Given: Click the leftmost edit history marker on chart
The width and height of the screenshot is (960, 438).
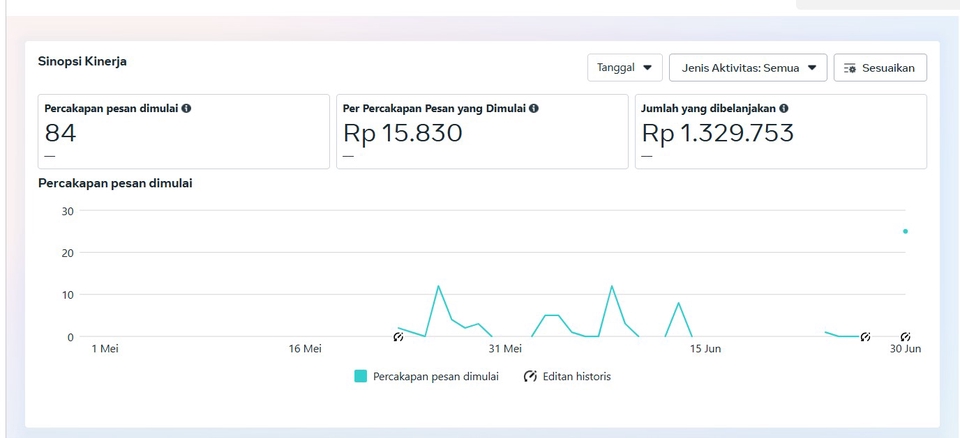Looking at the screenshot, I should [x=398, y=337].
